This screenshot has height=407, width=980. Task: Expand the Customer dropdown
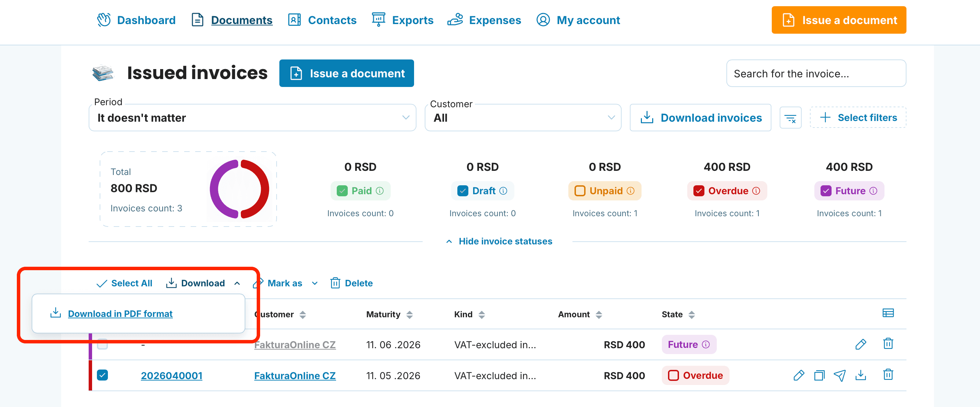[523, 118]
